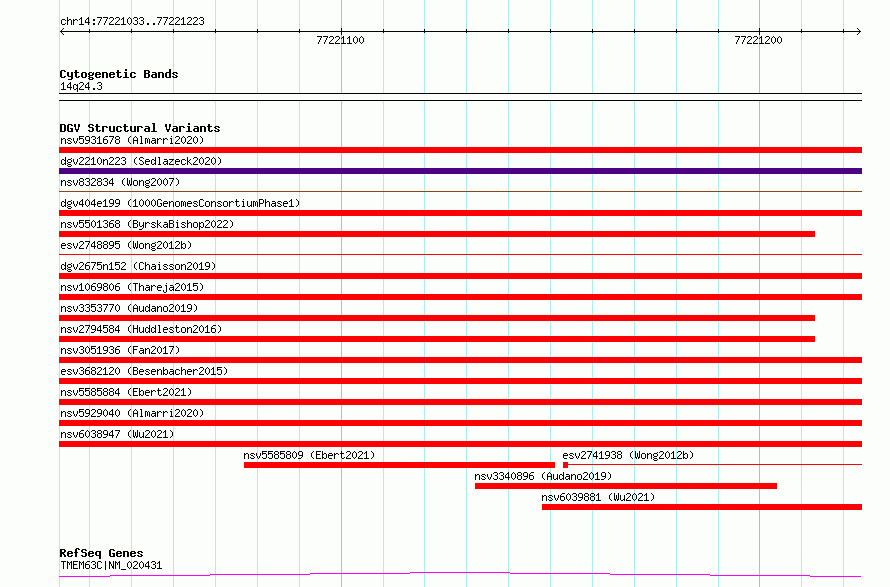The width and height of the screenshot is (890, 587).
Task: Click the left arrow on the ruler
Action: pyautogui.click(x=62, y=32)
